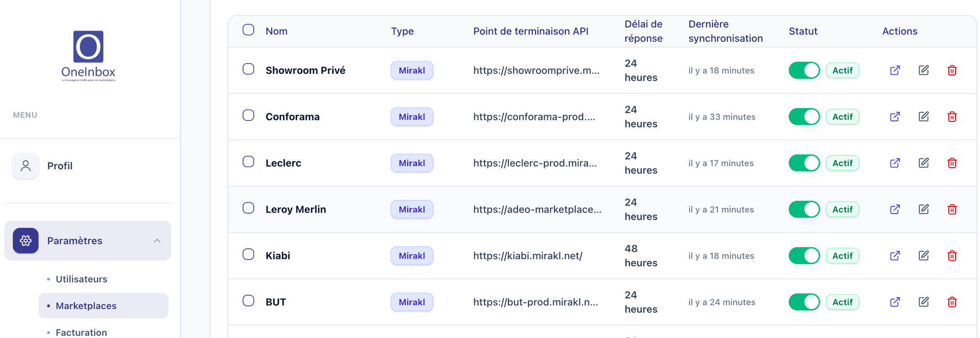Click the Mirakl badge in BUT row
Viewport: 980px width, 338px height.
point(412,302)
